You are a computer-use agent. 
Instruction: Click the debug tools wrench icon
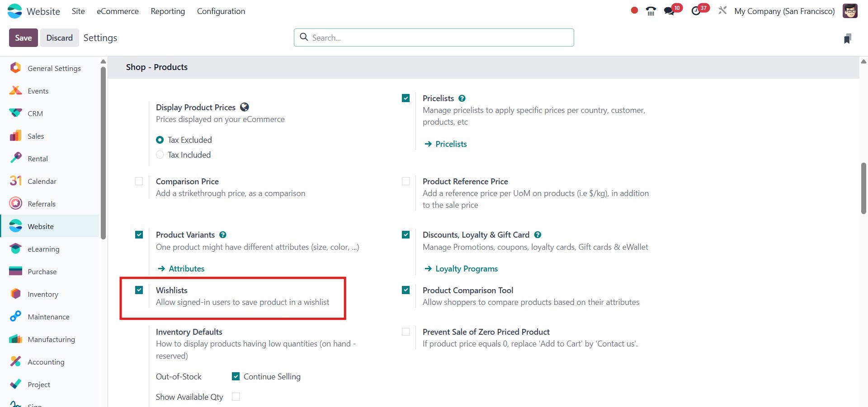(x=722, y=10)
